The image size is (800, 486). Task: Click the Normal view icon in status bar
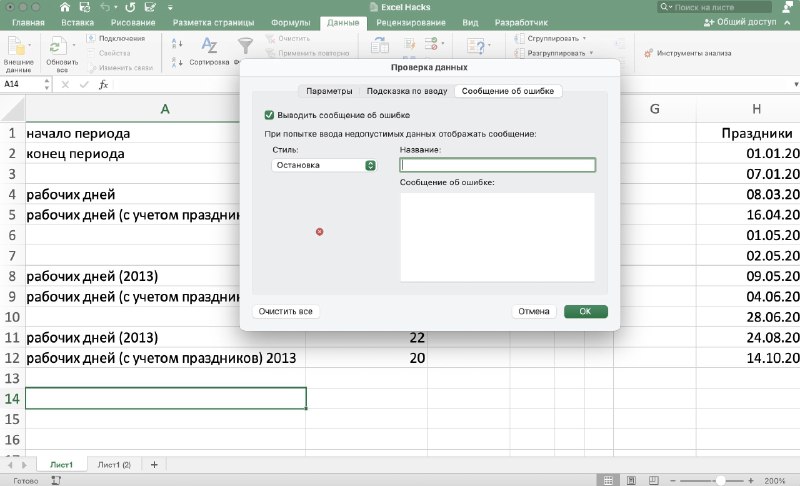click(x=608, y=480)
